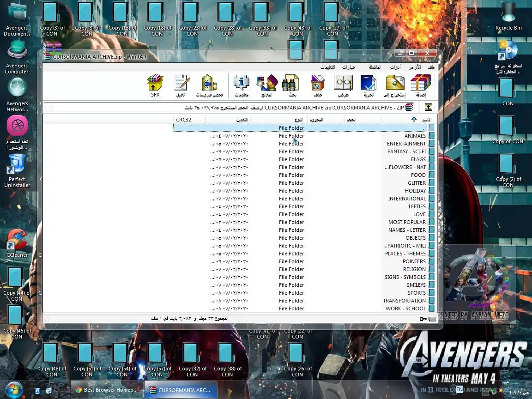This screenshot has height=399, width=532.
Task: Open the Tools (أدوات) menu
Action: (x=395, y=67)
